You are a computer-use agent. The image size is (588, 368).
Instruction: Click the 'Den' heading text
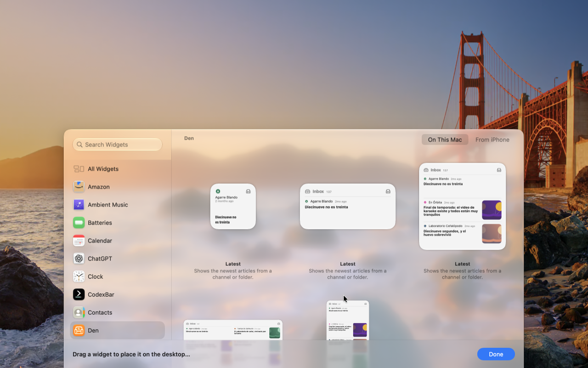tap(189, 138)
